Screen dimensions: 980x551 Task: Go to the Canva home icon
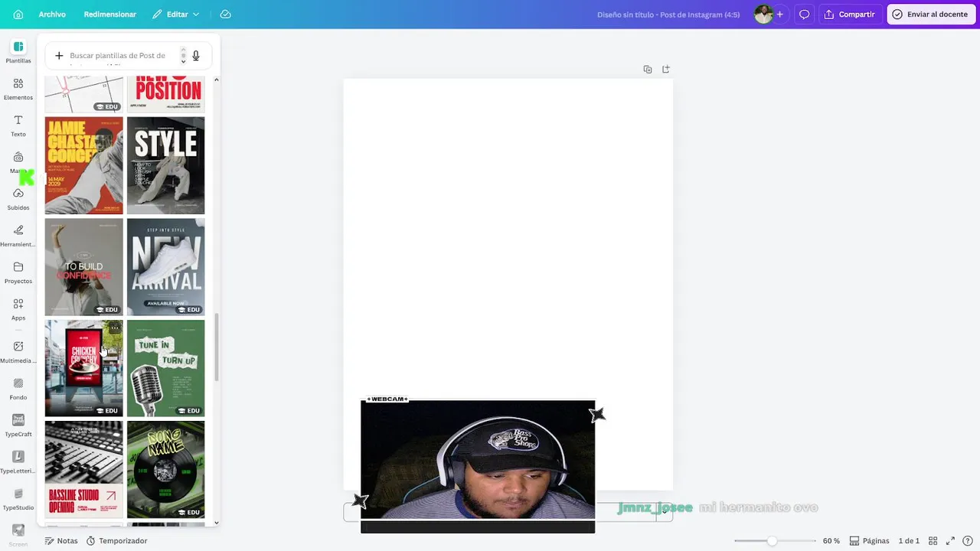[x=18, y=15]
